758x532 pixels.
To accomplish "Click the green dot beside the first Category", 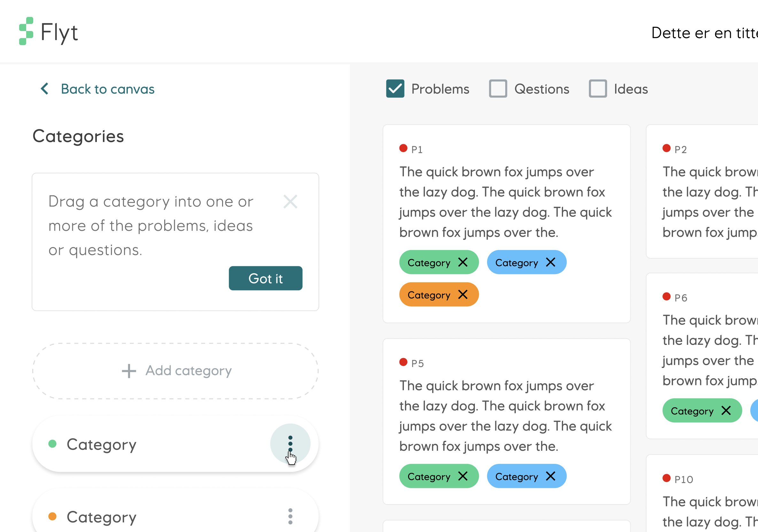I will tap(53, 444).
